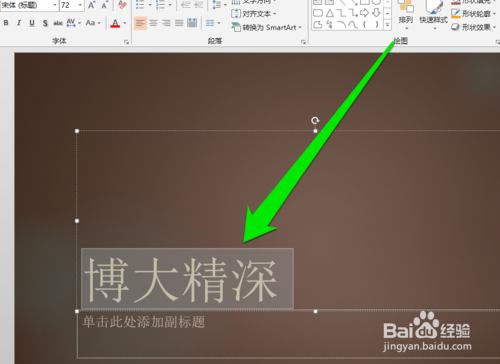Toggle bold formatting
The height and width of the screenshot is (364, 500).
[6, 23]
